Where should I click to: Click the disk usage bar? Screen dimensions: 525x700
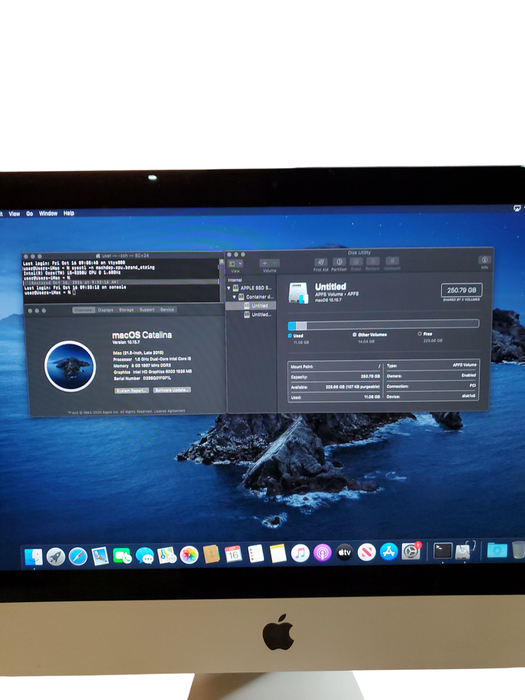tap(383, 325)
